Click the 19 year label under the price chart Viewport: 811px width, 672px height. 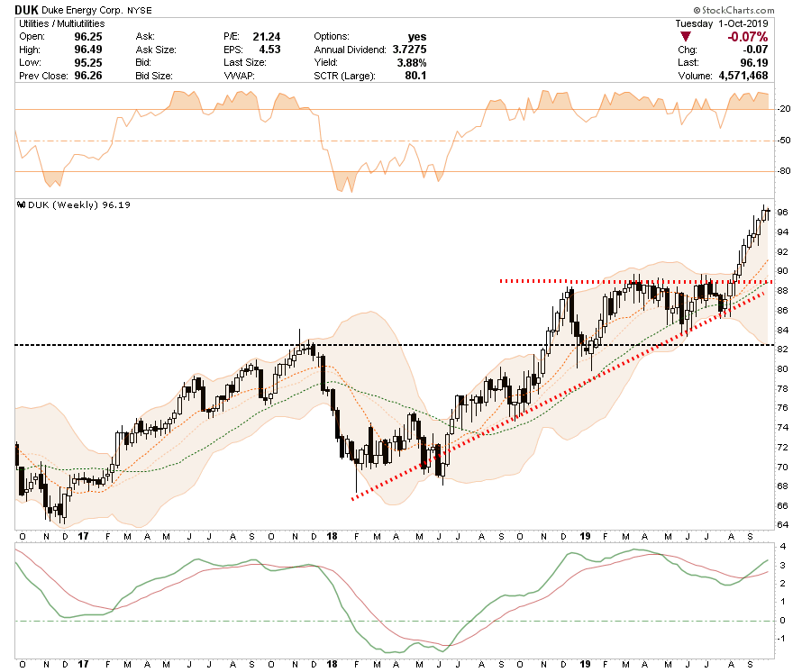click(x=585, y=536)
